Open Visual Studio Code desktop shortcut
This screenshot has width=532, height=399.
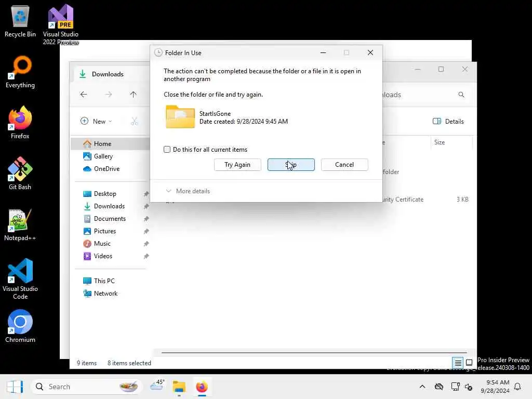[x=20, y=279]
